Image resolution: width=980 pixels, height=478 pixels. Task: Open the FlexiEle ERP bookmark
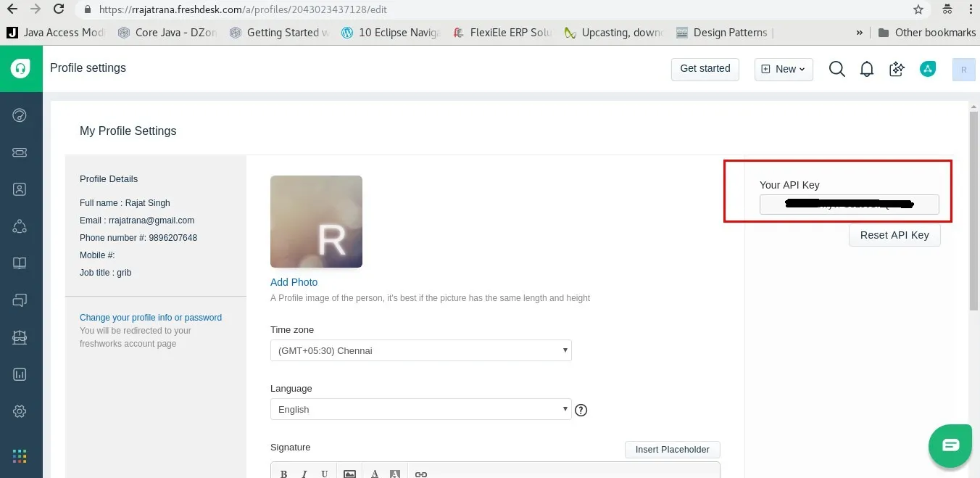click(502, 33)
